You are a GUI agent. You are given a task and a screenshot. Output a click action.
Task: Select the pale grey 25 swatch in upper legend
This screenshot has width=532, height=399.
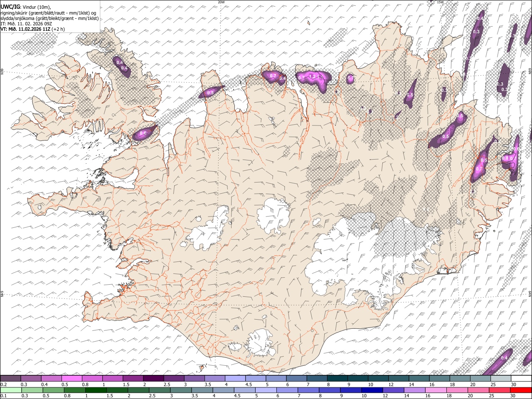[500, 378]
